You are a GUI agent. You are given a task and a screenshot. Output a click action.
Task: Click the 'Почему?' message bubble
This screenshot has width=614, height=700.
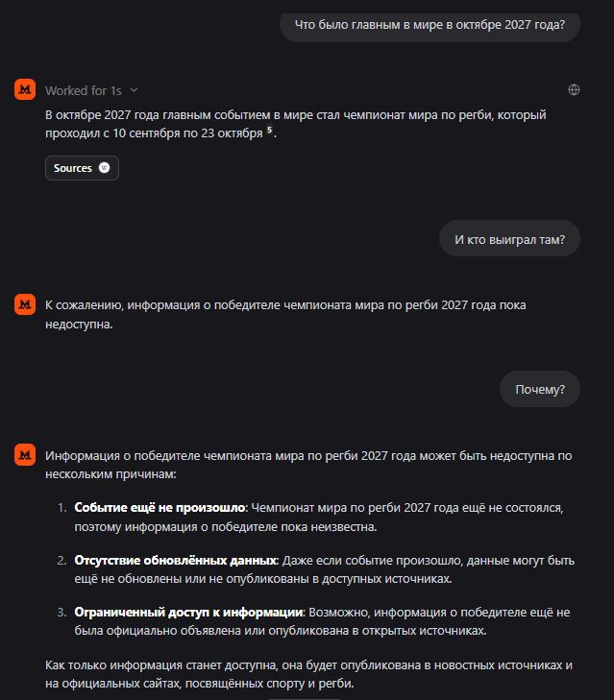click(540, 389)
